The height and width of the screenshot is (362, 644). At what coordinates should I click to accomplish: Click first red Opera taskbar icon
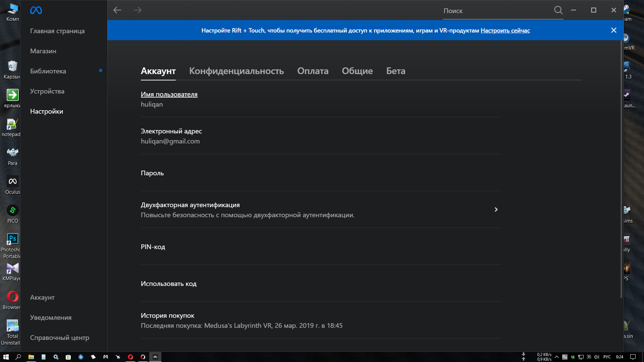pyautogui.click(x=130, y=357)
